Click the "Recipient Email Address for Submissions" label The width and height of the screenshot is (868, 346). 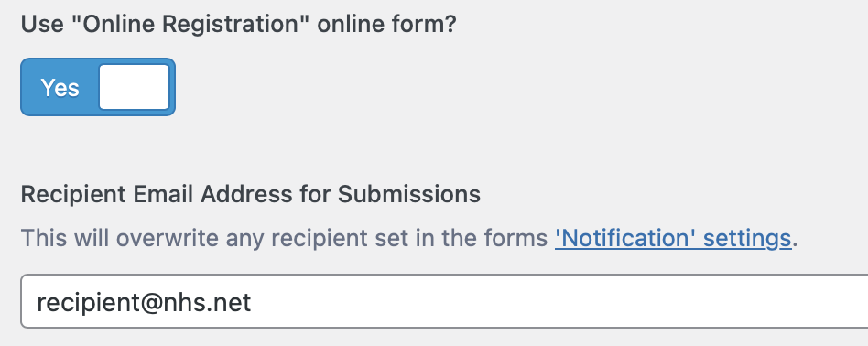[x=250, y=194]
